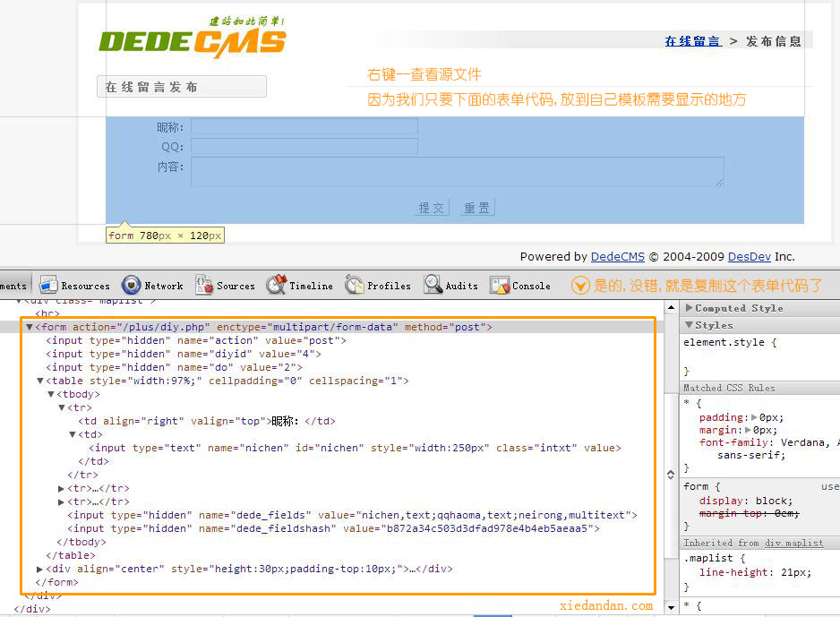Screen dimensions: 840x617
Task: Open the Timeline panel icon
Action: pos(277,285)
